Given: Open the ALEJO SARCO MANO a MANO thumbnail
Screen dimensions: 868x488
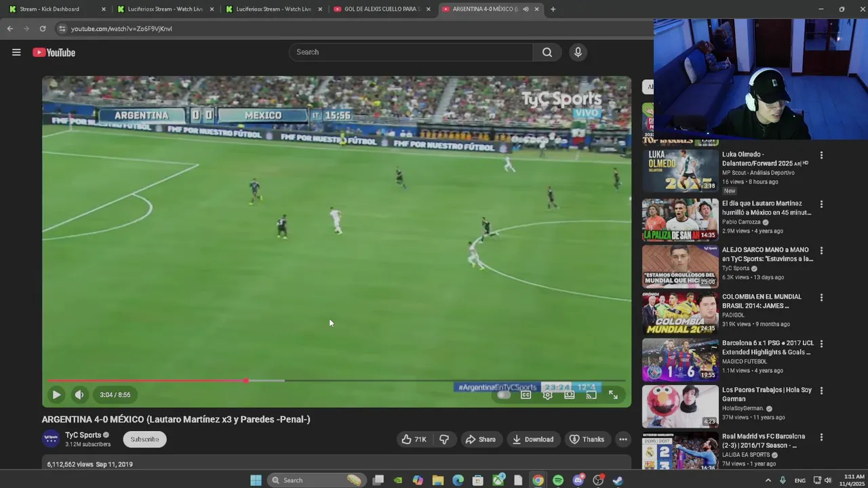Looking at the screenshot, I should click(x=680, y=266).
